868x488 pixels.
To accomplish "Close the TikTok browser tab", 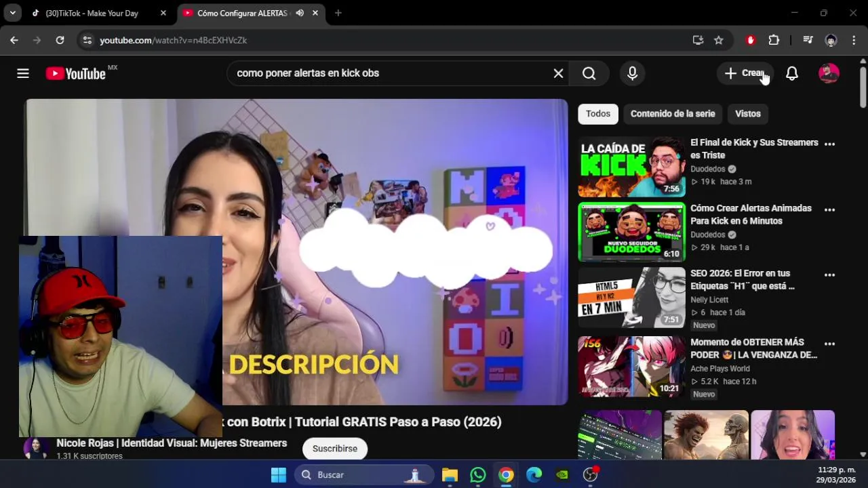I will point(163,13).
